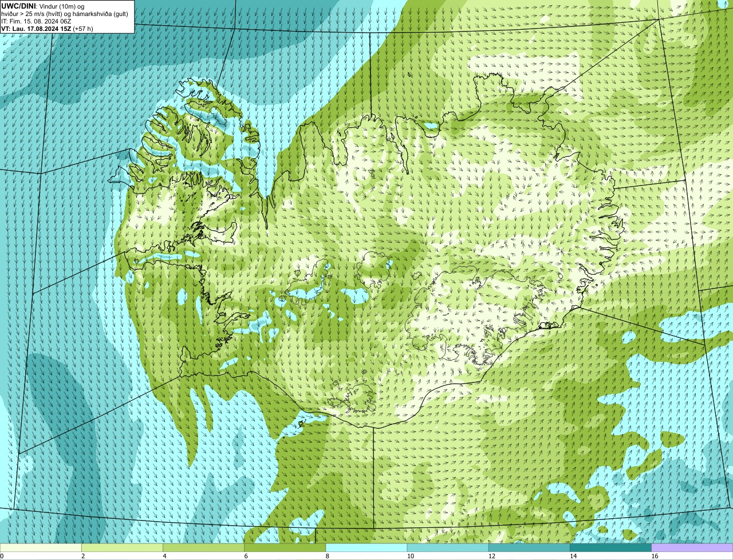Pick the 12–14 m/s teal legend segment
Image resolution: width=733 pixels, height=560 pixels.
(529, 547)
